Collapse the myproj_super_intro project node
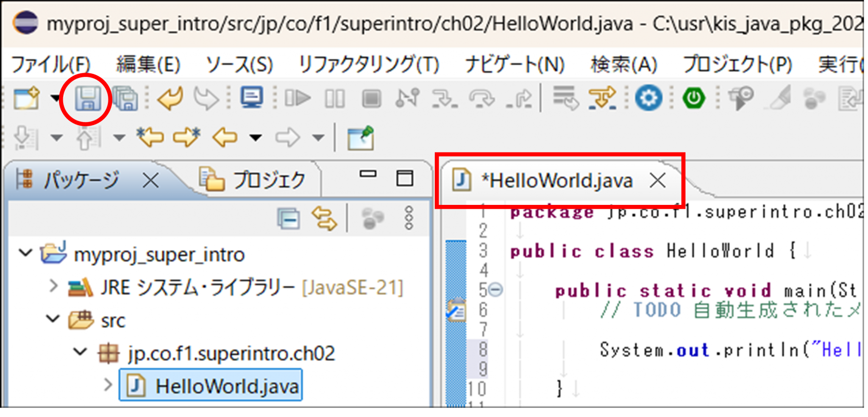 click(26, 254)
